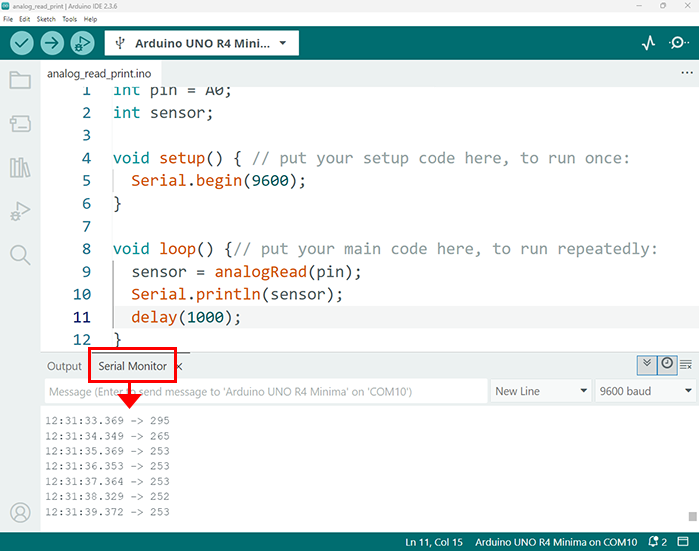Click line number 5 in the gutter
The image size is (700, 551).
[87, 181]
